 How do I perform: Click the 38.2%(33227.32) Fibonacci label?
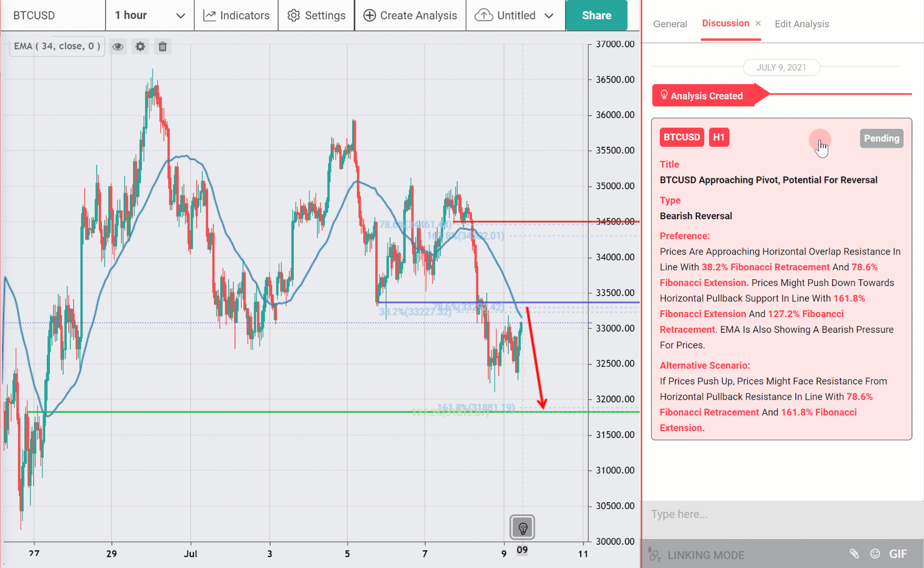(x=415, y=312)
